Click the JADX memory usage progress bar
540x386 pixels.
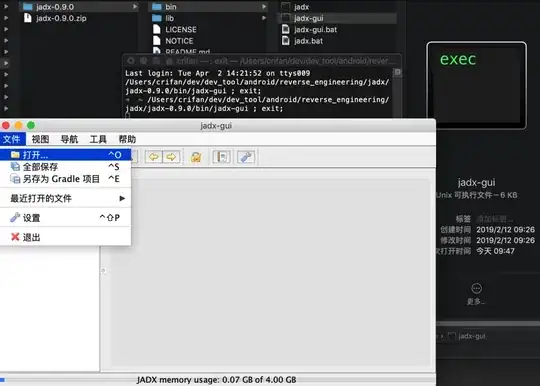click(x=217, y=380)
